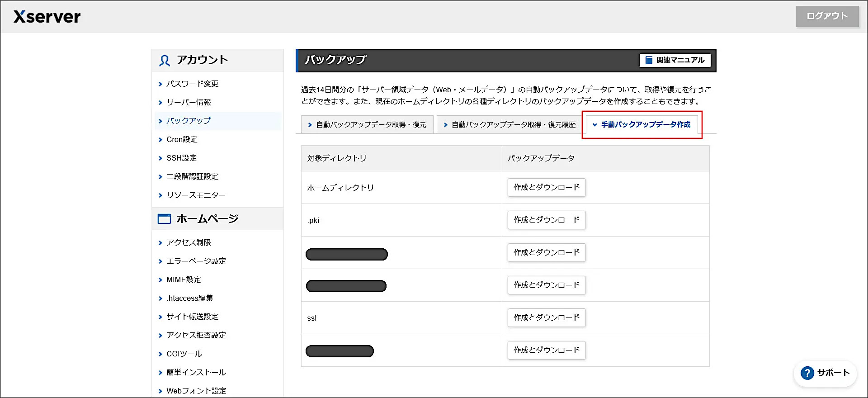Open Cron設定 from sidebar

point(182,139)
